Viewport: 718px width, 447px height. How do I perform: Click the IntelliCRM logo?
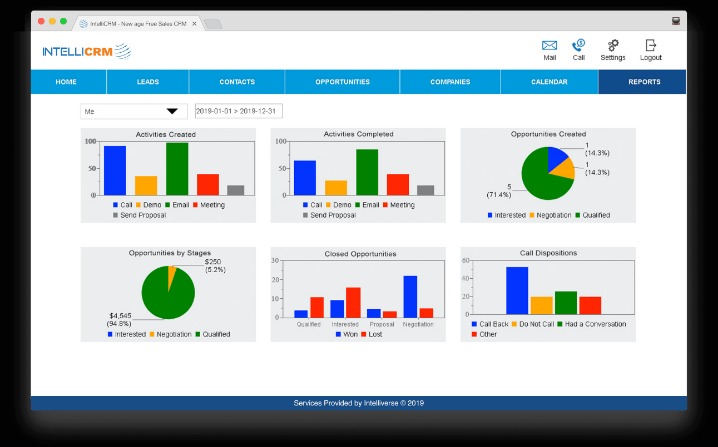[x=86, y=51]
